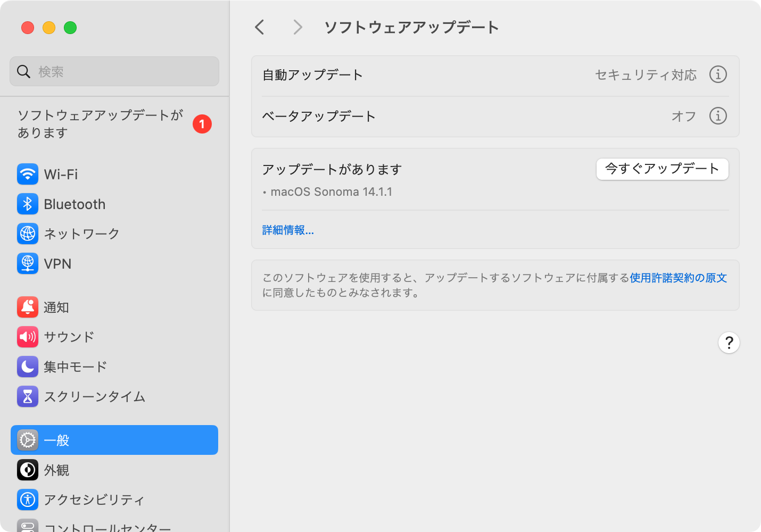Select アクセシビリティ label in the sidebar
Screen dimensions: 761x532
coord(94,500)
